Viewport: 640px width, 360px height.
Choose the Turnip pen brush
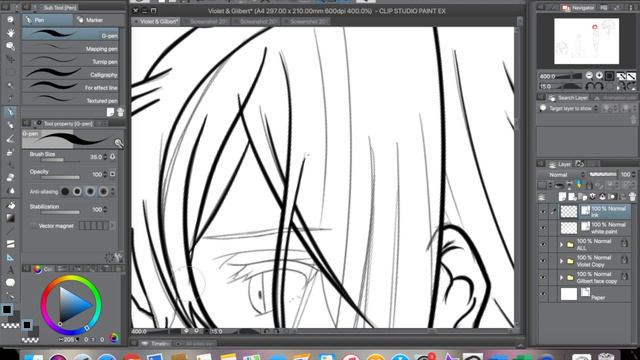point(70,61)
